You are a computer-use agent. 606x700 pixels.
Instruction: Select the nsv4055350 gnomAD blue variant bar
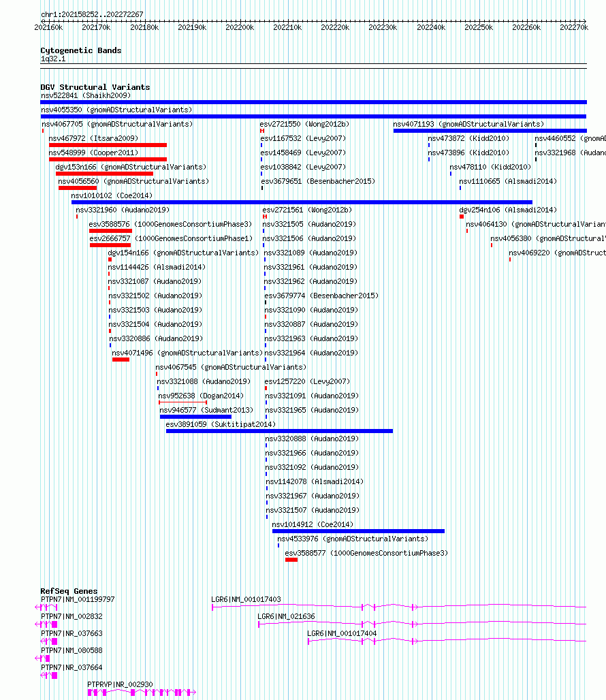pos(313,116)
